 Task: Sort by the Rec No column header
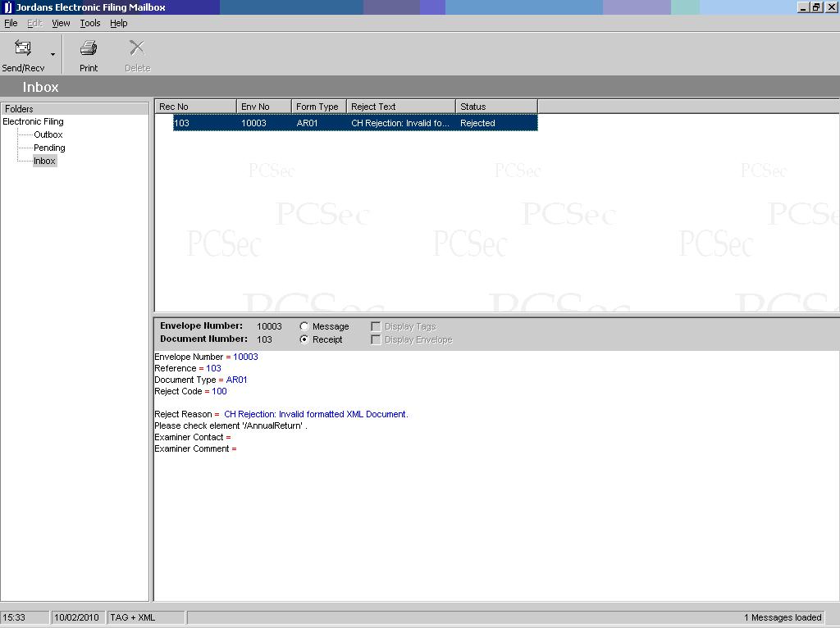[x=195, y=107]
